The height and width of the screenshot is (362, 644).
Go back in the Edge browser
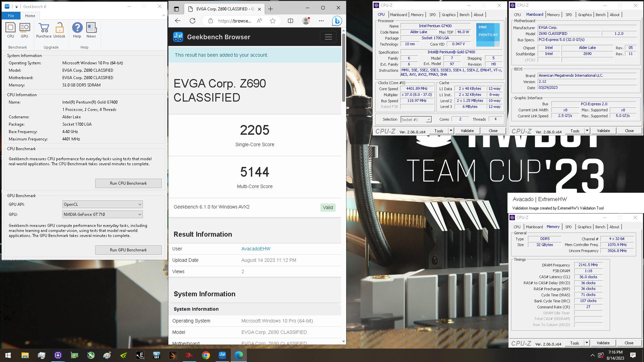[178, 21]
